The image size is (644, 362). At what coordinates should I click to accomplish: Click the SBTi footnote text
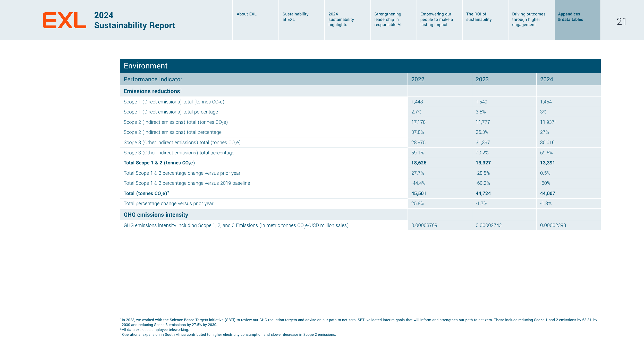click(359, 322)
